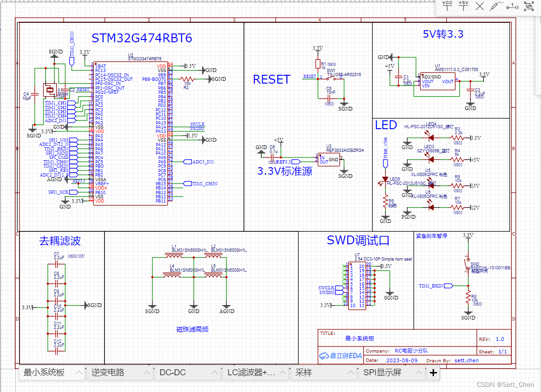
Task: Open the 逆变电路 sheet tab
Action: pos(108,372)
